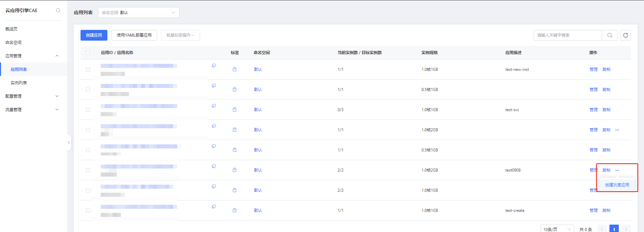Click the more options ellipsis in test0908 row
This screenshot has height=232, width=644.
[x=617, y=170]
